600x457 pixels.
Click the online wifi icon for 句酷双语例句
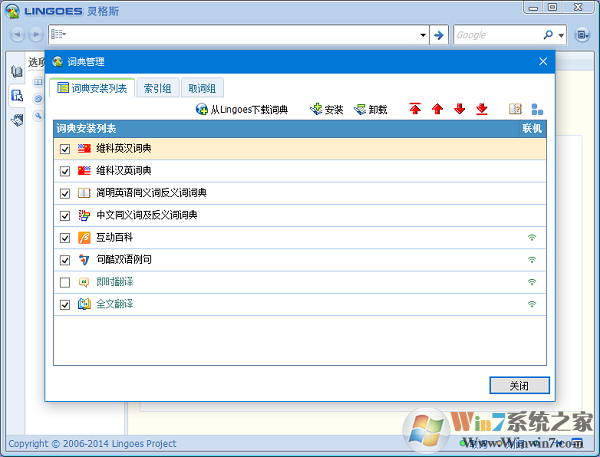tap(532, 260)
